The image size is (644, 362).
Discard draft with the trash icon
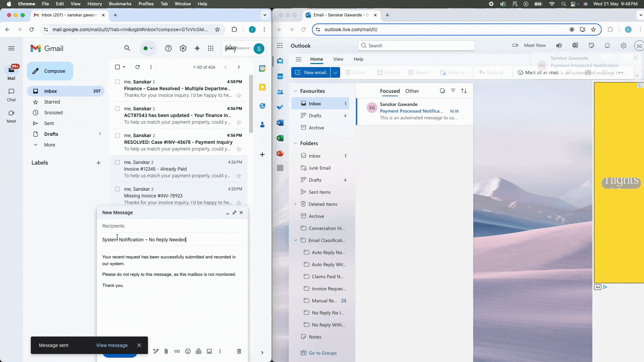[x=239, y=351]
